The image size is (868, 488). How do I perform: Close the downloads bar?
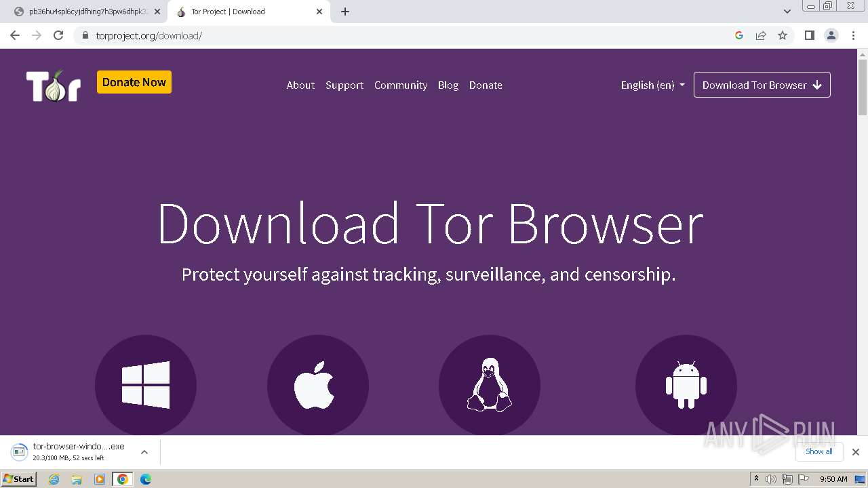pyautogui.click(x=856, y=452)
